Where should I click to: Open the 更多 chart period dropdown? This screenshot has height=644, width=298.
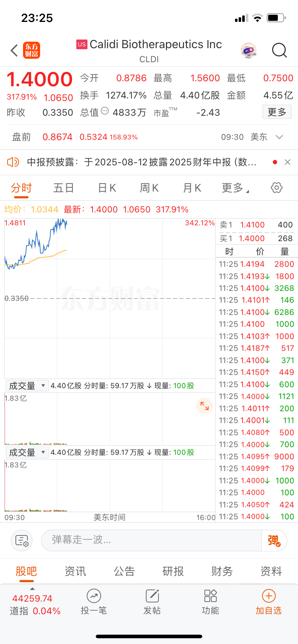point(235,188)
